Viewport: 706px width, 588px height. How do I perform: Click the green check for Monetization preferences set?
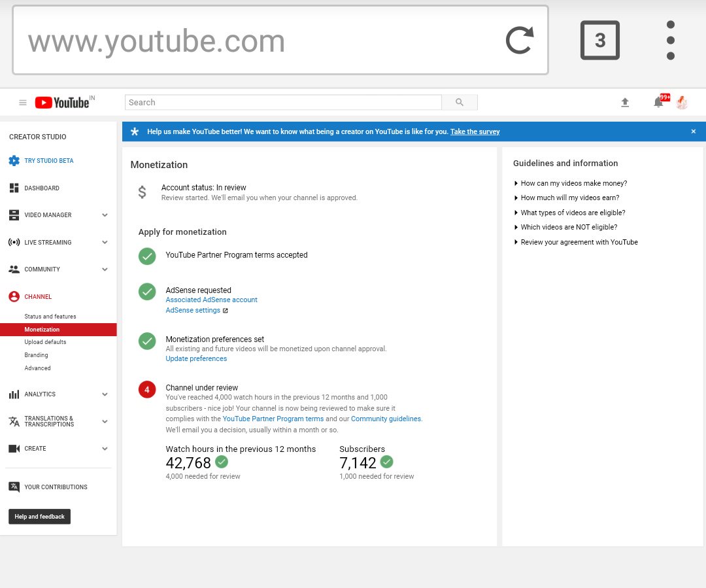pos(147,341)
